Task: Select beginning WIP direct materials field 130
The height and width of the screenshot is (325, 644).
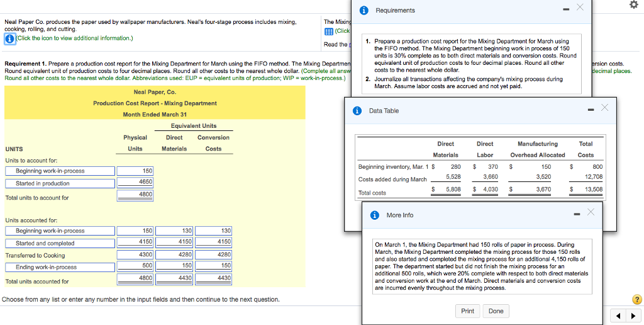Action: click(x=175, y=231)
